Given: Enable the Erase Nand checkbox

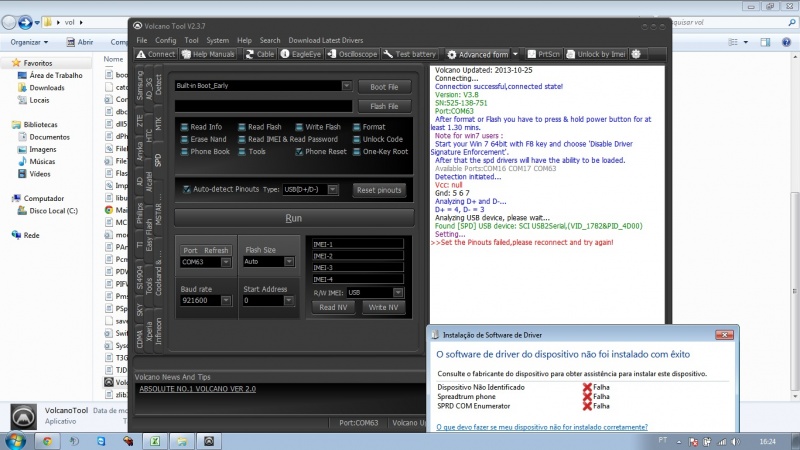Looking at the screenshot, I should click(x=185, y=139).
